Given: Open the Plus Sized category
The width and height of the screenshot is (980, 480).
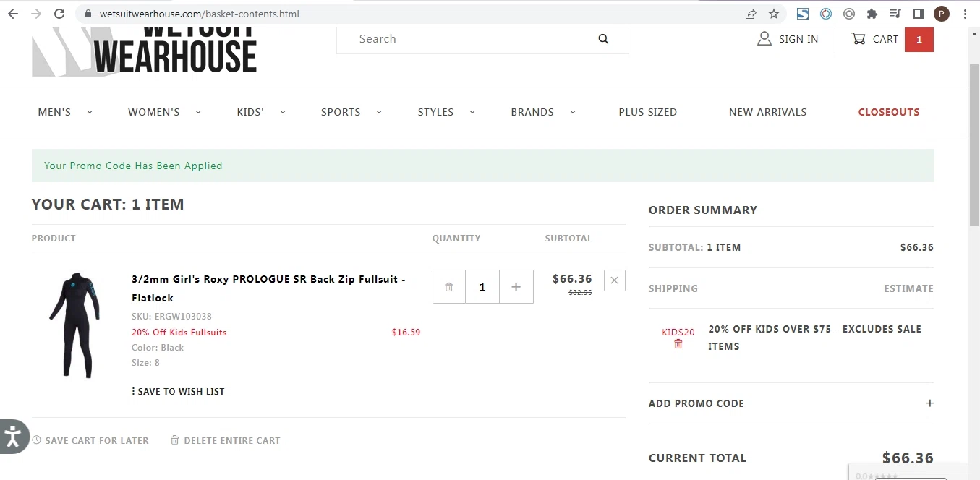Looking at the screenshot, I should (x=648, y=112).
